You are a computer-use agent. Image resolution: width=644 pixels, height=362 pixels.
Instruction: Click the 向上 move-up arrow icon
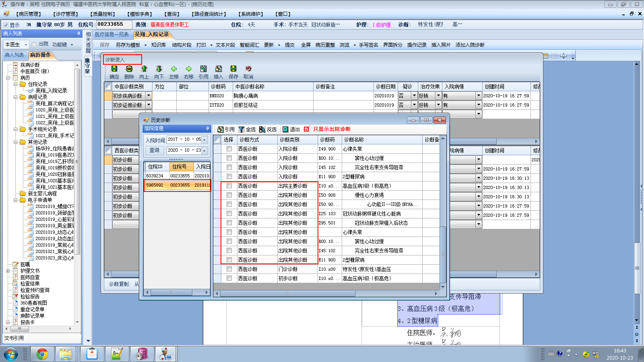[144, 69]
